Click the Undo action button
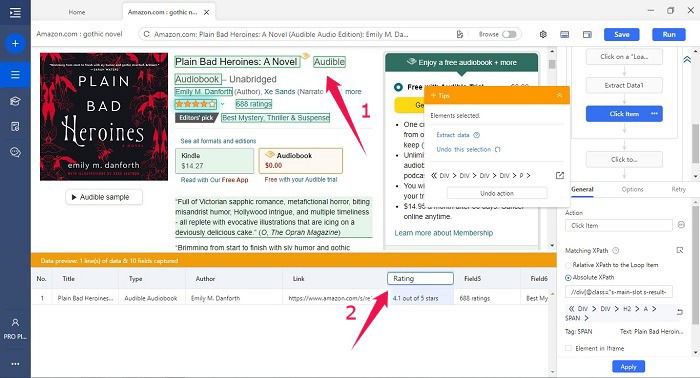The width and height of the screenshot is (700, 378). click(497, 193)
